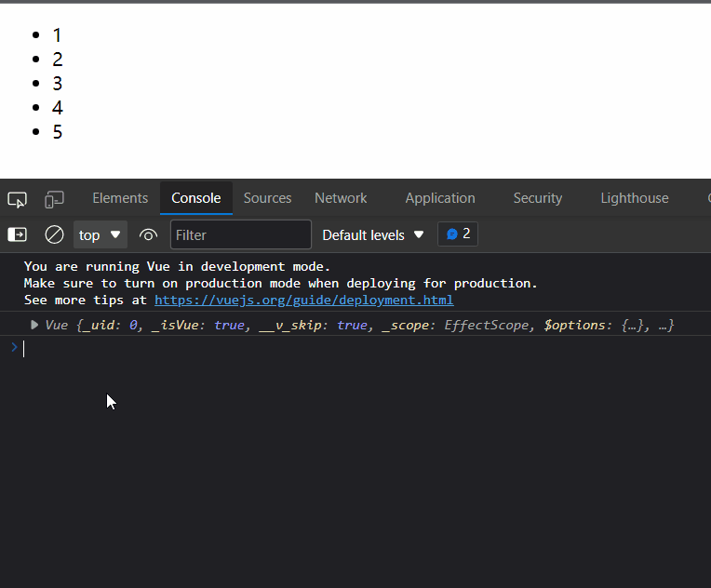The height and width of the screenshot is (588, 711).
Task: Clear the console output
Action: (x=55, y=234)
